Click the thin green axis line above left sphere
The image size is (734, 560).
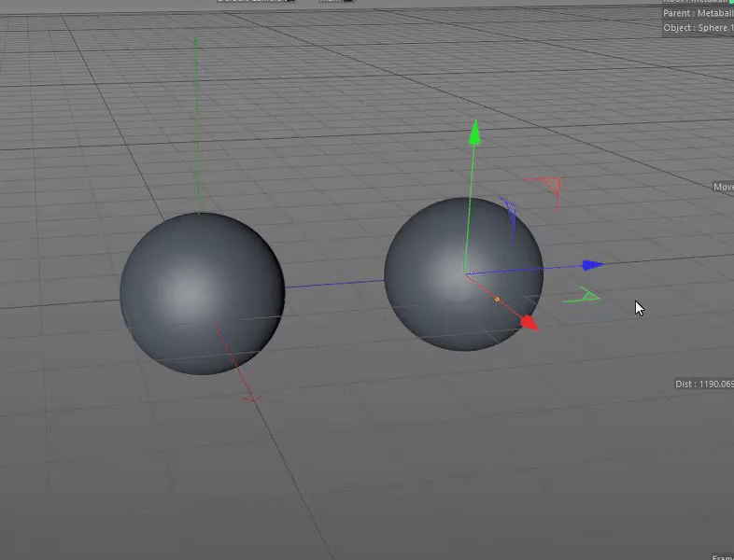[x=197, y=126]
